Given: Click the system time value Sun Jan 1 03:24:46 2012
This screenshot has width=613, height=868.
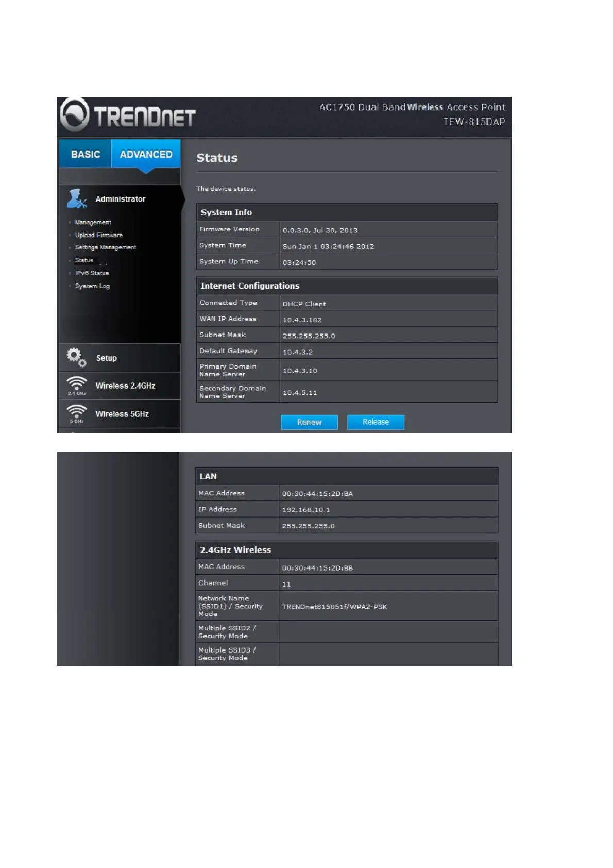Looking at the screenshot, I should [x=328, y=246].
